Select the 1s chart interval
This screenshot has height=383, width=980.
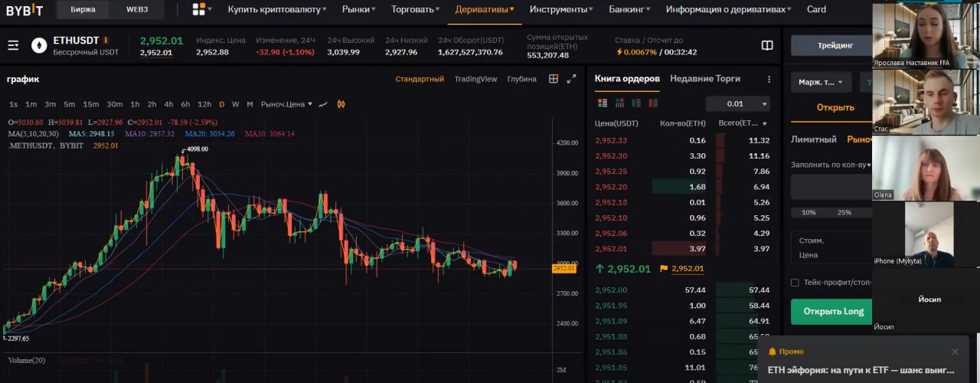point(13,104)
